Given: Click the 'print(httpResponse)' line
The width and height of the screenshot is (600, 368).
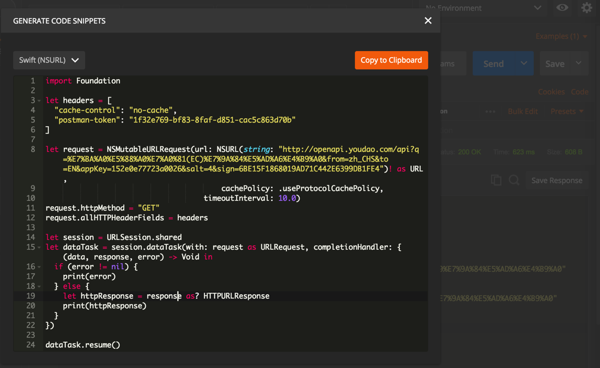Looking at the screenshot, I should (104, 306).
